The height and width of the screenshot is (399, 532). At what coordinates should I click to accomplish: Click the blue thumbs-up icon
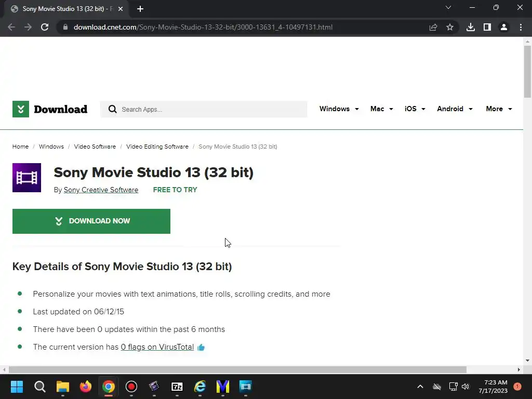[201, 348]
